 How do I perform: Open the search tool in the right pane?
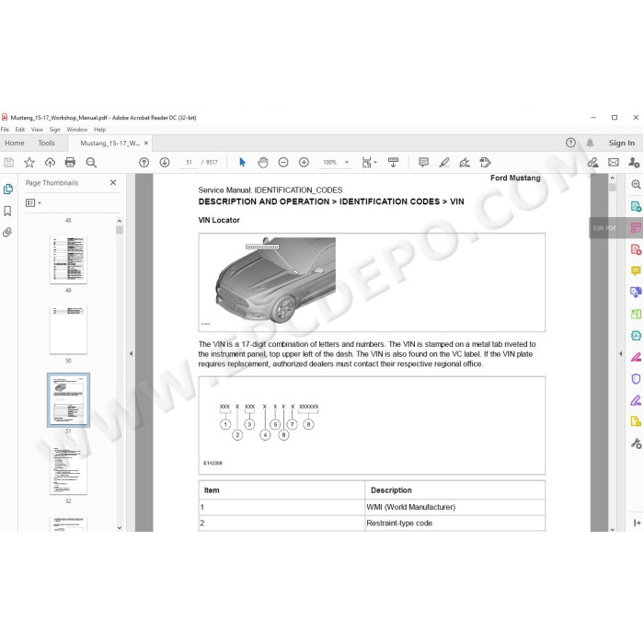(x=636, y=184)
